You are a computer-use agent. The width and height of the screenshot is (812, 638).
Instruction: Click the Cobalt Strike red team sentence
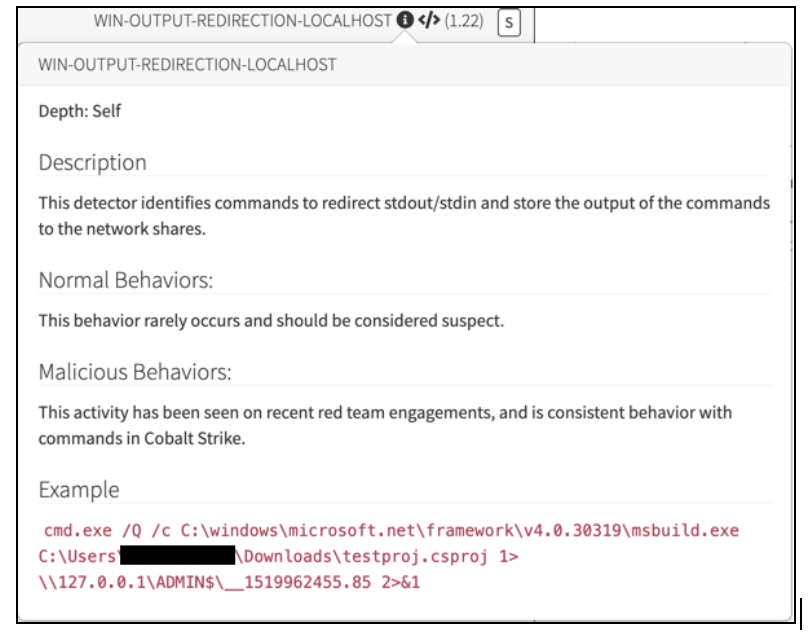(385, 425)
